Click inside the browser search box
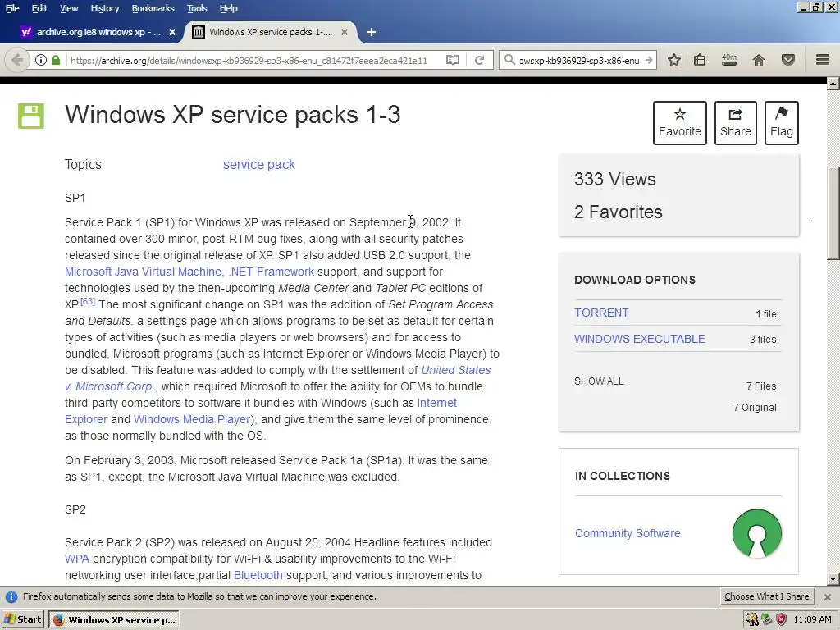Viewport: 840px width, 630px height. click(x=579, y=60)
